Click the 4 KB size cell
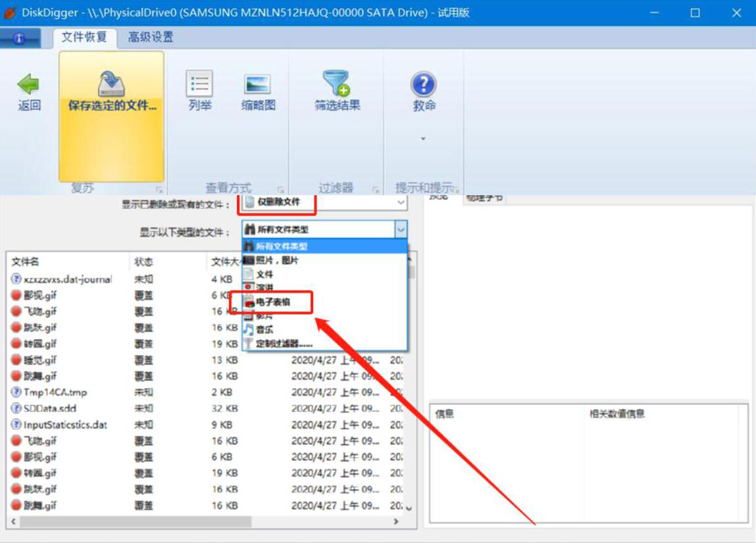This screenshot has width=756, height=543. [222, 279]
